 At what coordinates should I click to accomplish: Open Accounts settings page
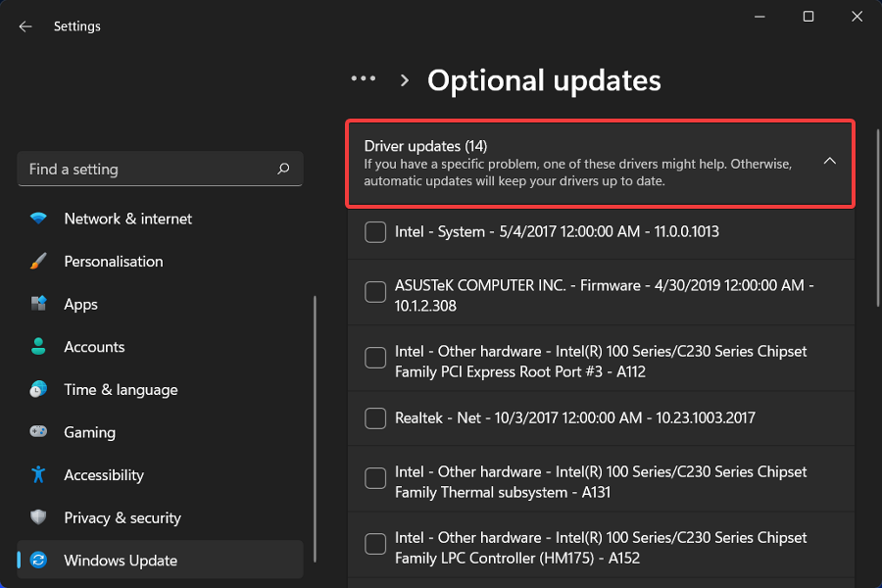(x=161, y=347)
